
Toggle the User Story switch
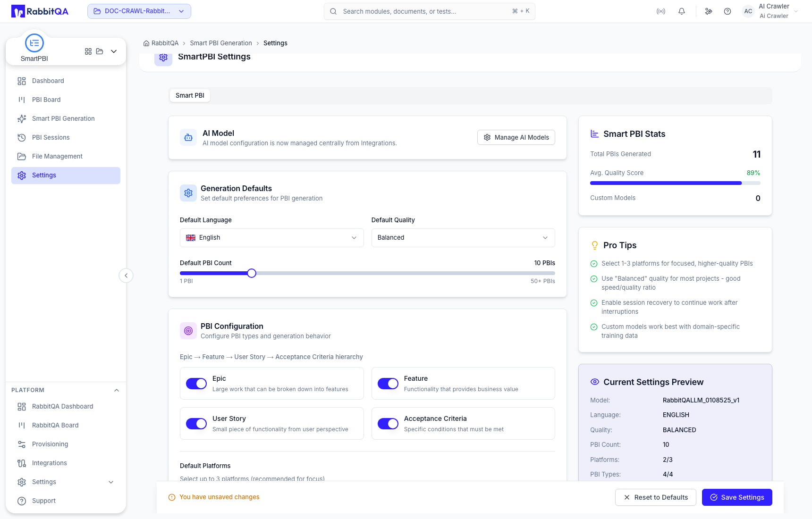tap(196, 424)
